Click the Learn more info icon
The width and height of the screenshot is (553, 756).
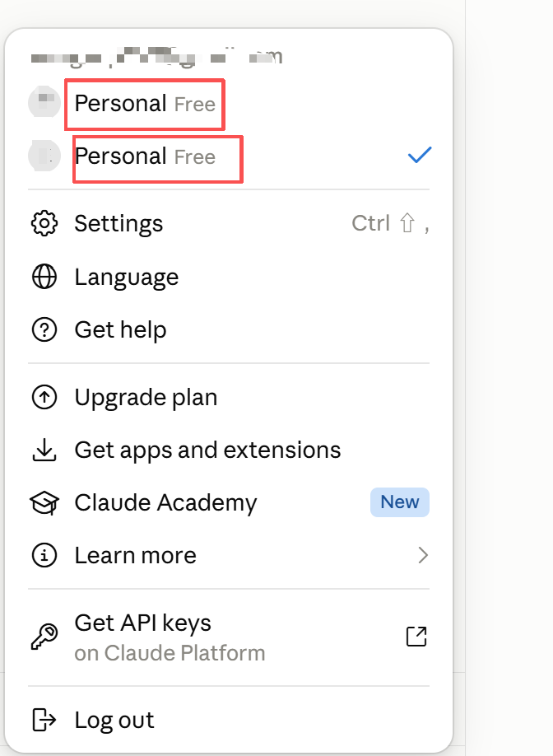pyautogui.click(x=44, y=555)
